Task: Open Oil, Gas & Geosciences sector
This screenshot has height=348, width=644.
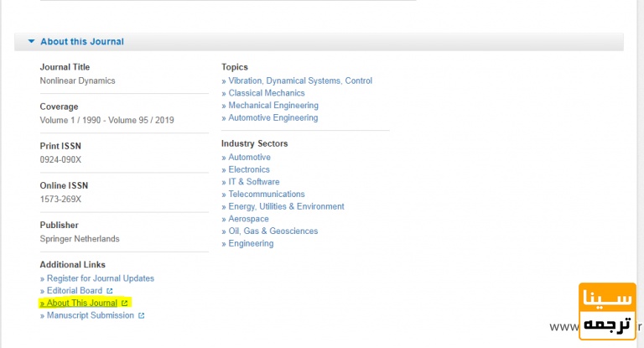Action: [x=273, y=231]
